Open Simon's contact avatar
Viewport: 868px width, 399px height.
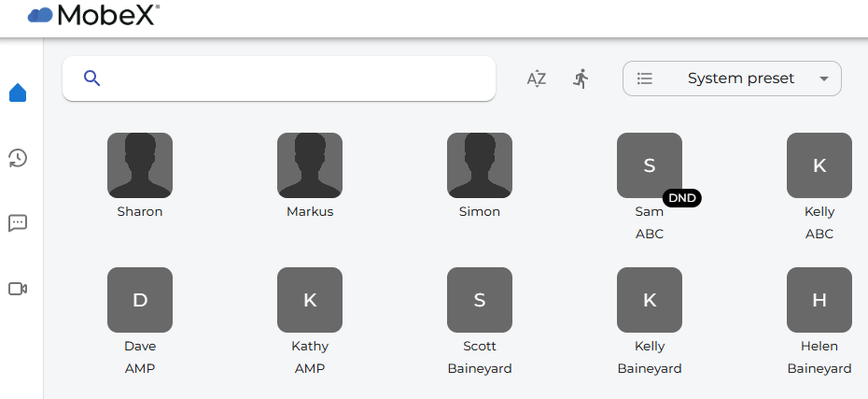coord(480,165)
